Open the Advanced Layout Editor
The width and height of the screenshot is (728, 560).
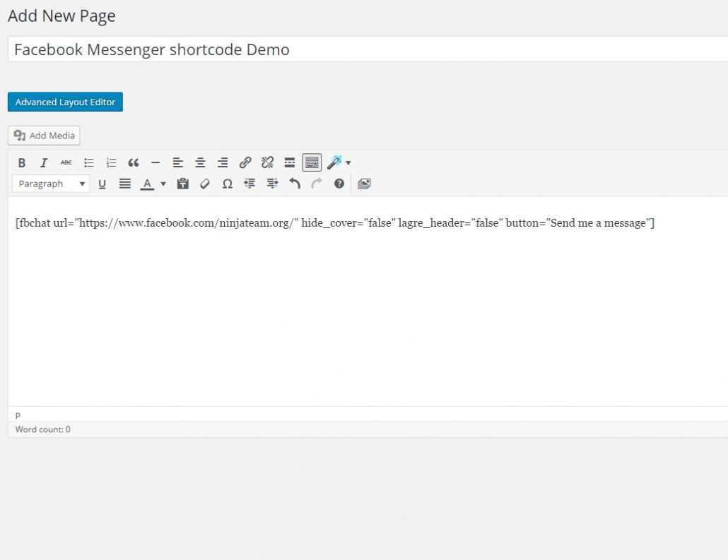pyautogui.click(x=65, y=102)
